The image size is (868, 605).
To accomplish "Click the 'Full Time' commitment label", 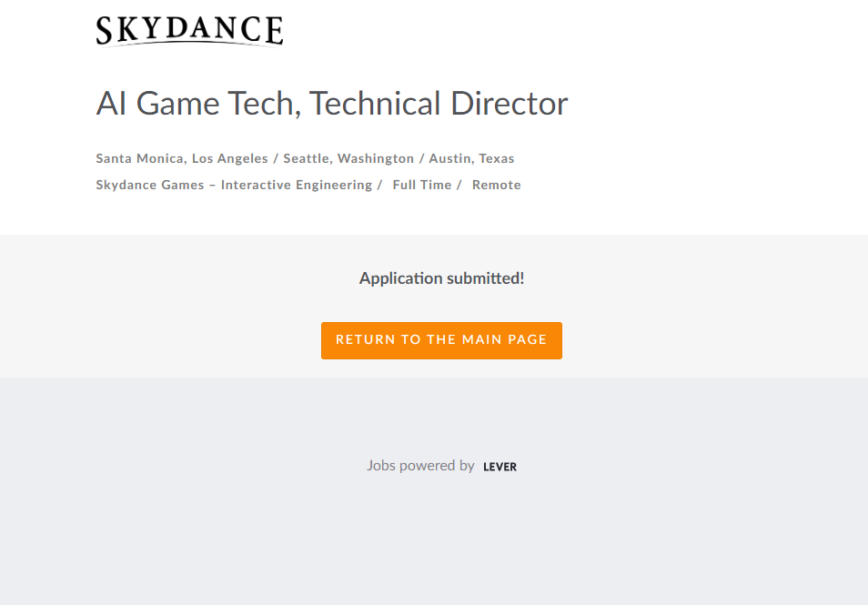I will point(422,185).
